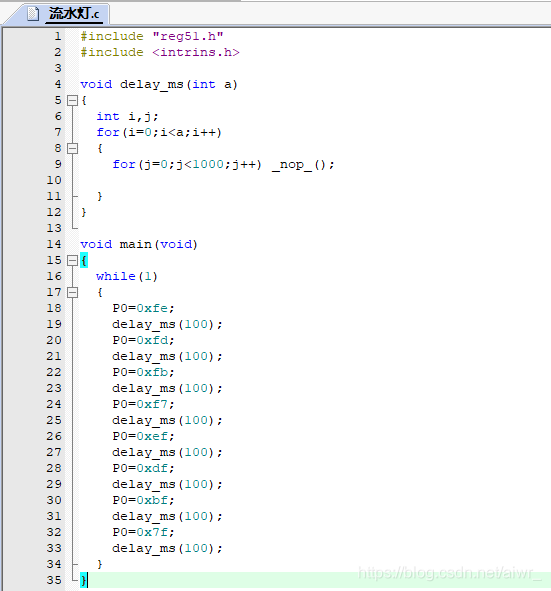Click the P0=0xfe; assignment

[143, 309]
